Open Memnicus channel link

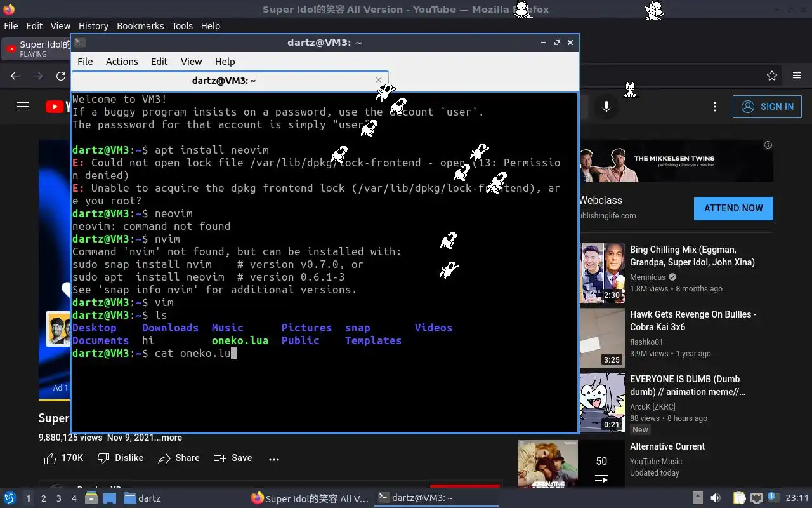pos(648,277)
